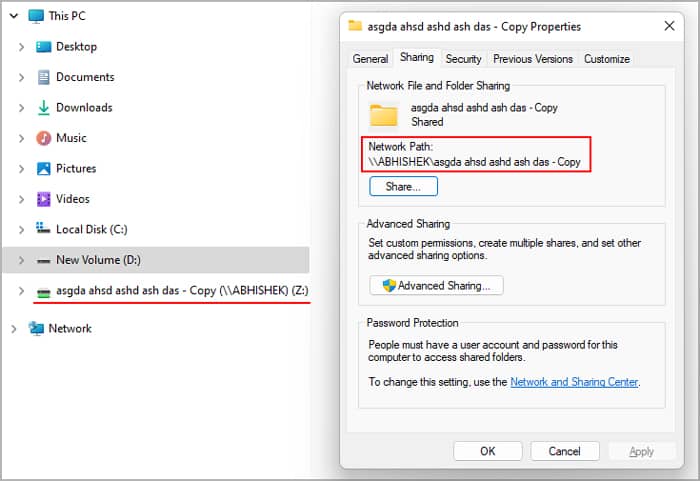Screen dimensions: 700x481
Task: Click the Desktop folder icon
Action: [43, 46]
